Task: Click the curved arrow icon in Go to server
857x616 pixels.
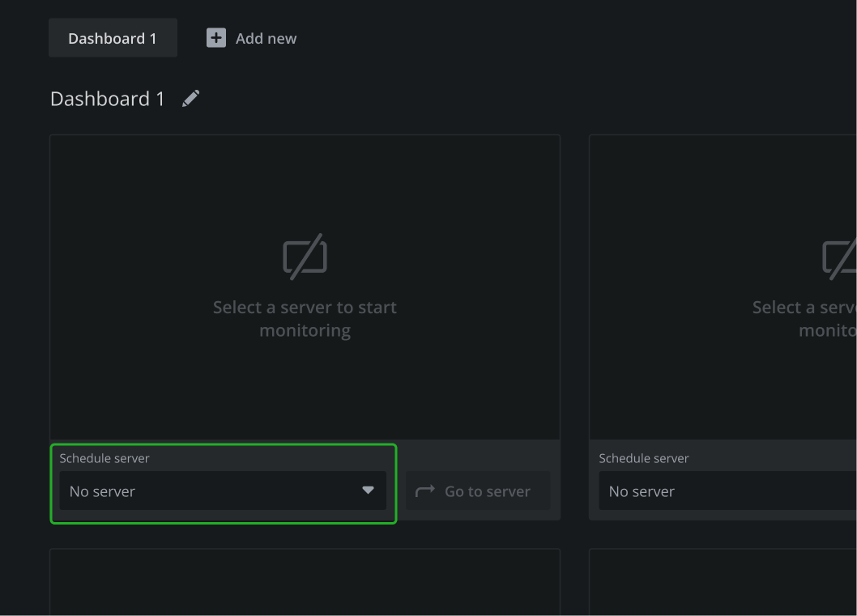Action: 425,491
